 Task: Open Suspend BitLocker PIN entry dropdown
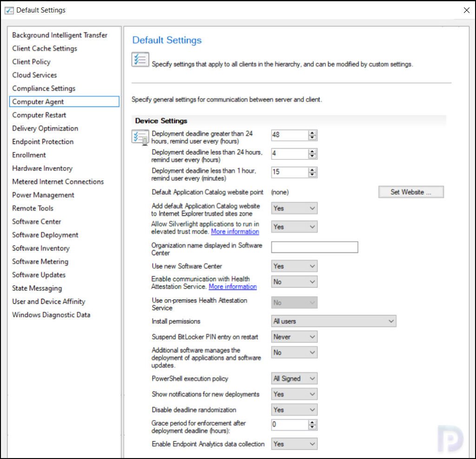coord(294,337)
